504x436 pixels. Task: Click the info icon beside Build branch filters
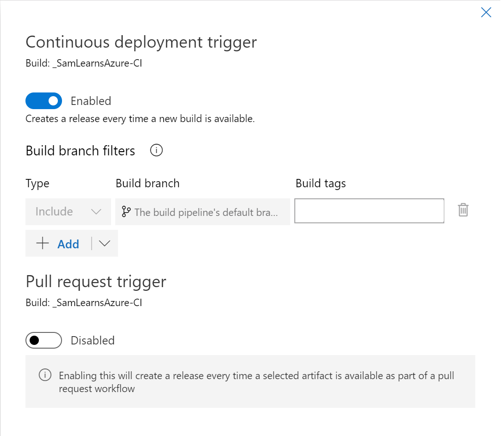(x=156, y=151)
